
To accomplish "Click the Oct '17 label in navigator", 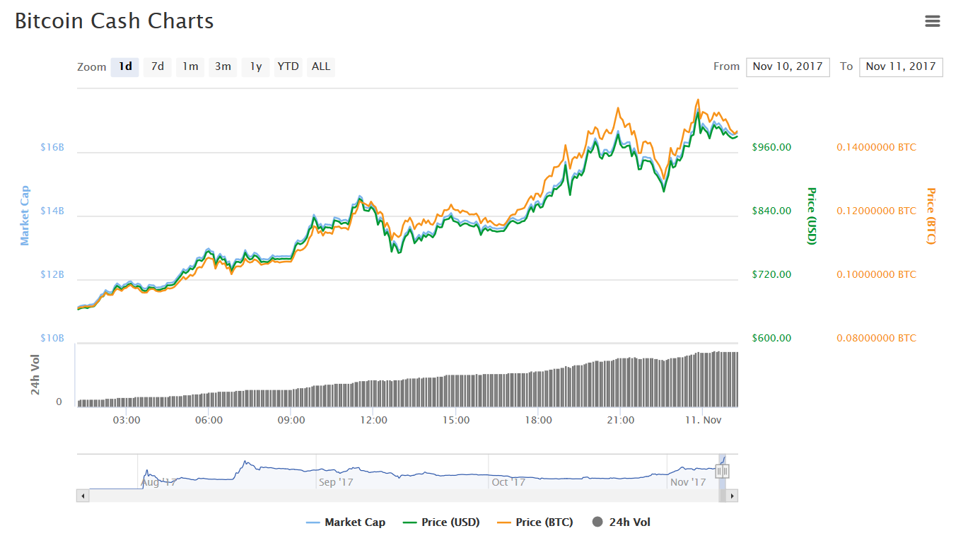I will click(x=508, y=482).
